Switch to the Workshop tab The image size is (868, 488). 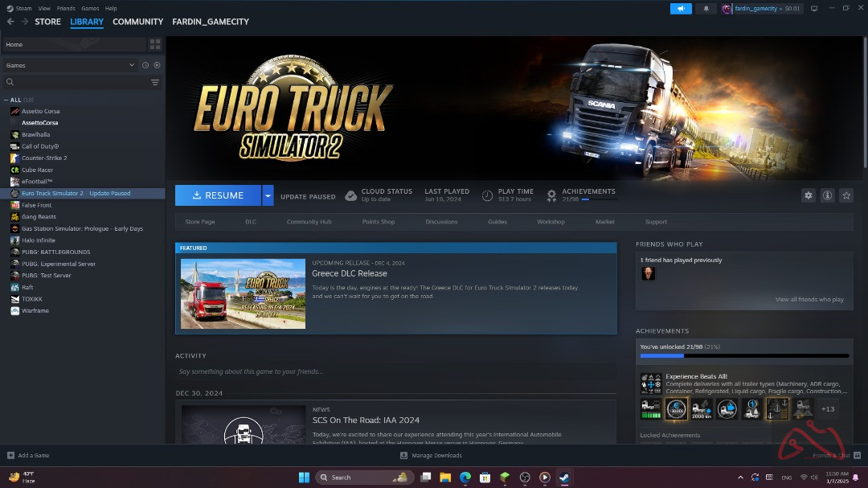coord(551,222)
